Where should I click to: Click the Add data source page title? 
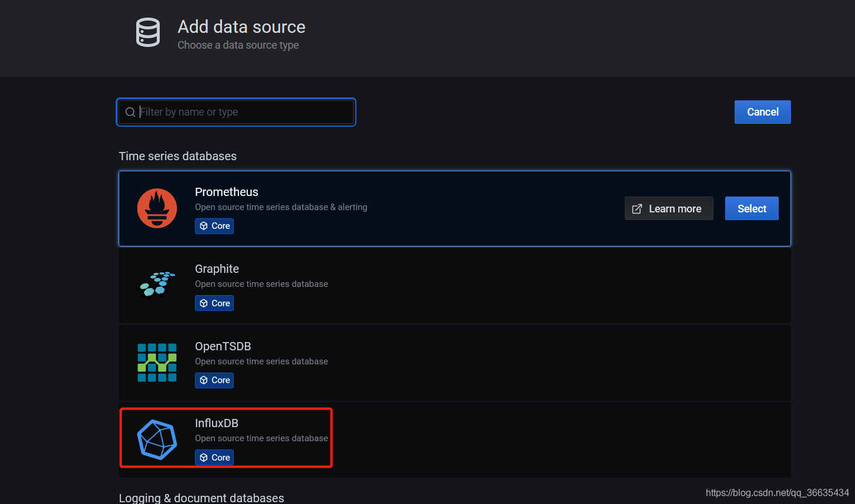[241, 27]
